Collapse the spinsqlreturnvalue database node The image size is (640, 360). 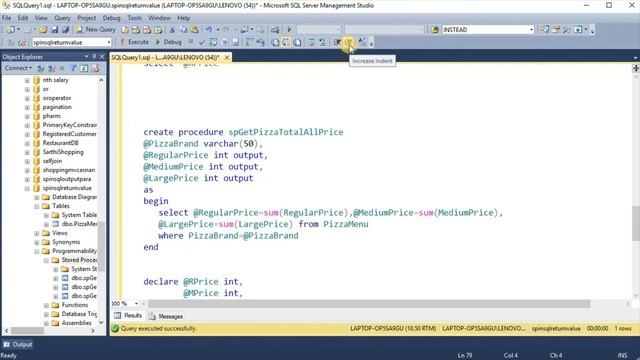(x=27, y=188)
